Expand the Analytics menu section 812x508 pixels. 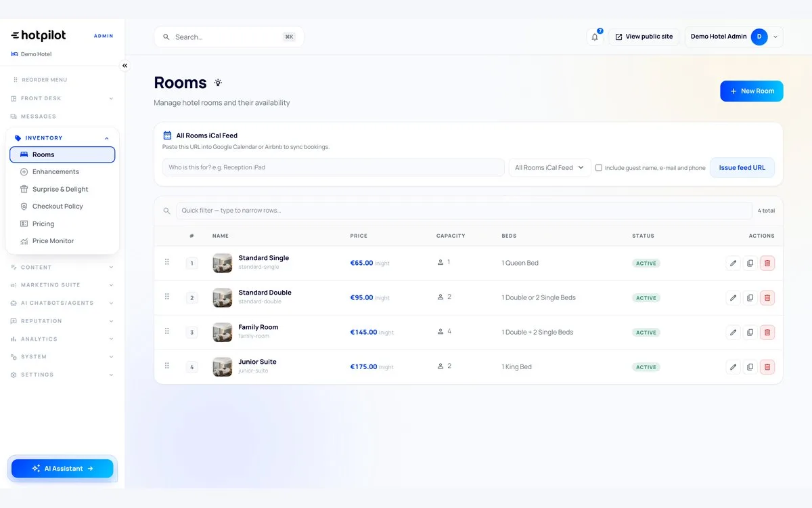62,339
